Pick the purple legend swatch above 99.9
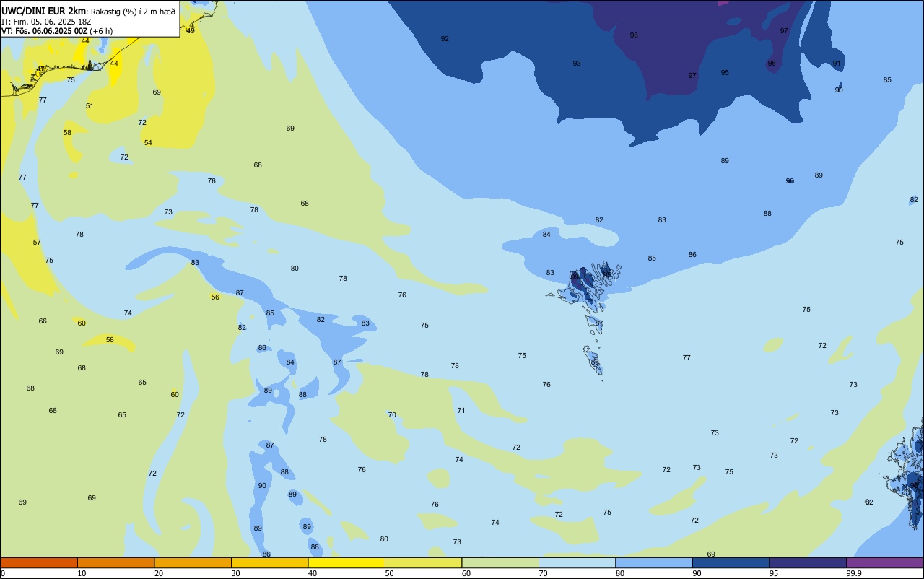The height and width of the screenshot is (579, 924). tap(884, 562)
